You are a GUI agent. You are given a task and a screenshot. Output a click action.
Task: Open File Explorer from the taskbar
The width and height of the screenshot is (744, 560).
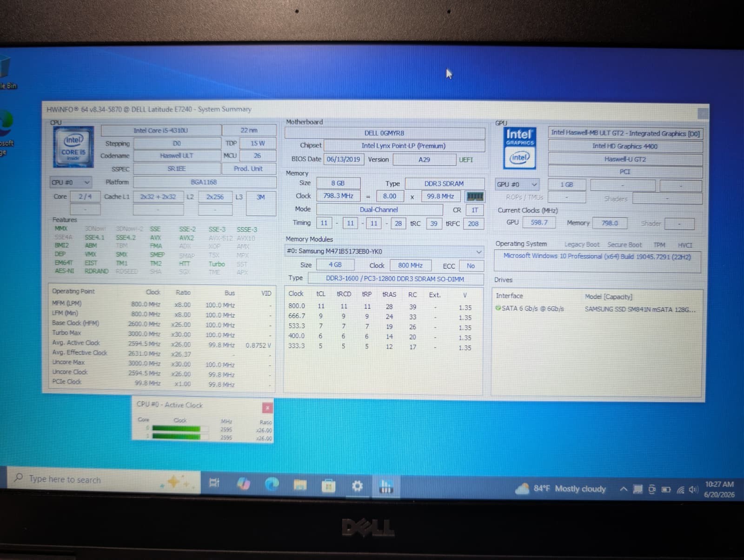(300, 486)
